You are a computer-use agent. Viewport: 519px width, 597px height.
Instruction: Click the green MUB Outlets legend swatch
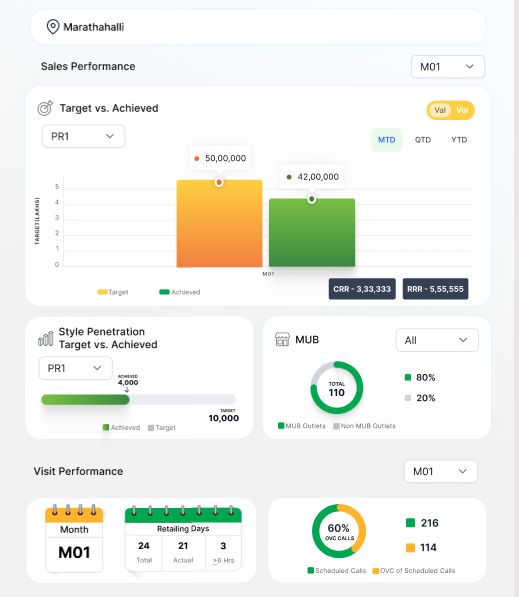click(281, 426)
